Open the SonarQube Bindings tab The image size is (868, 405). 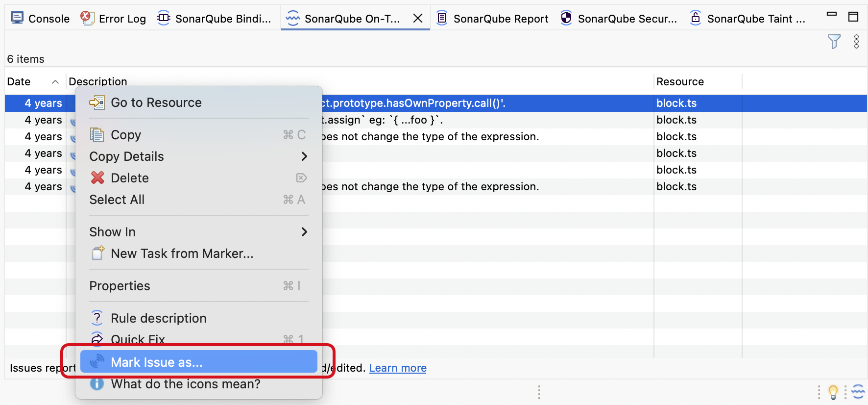tap(215, 19)
